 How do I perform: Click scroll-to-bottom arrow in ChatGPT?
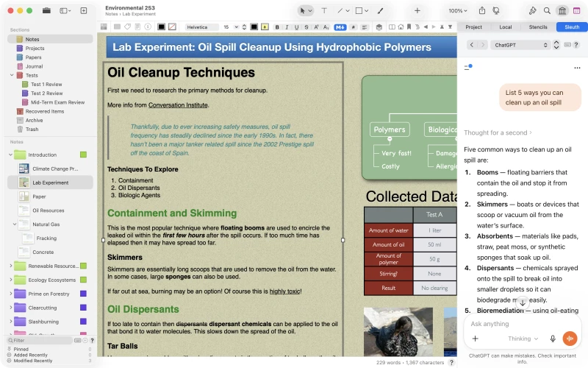click(x=522, y=302)
